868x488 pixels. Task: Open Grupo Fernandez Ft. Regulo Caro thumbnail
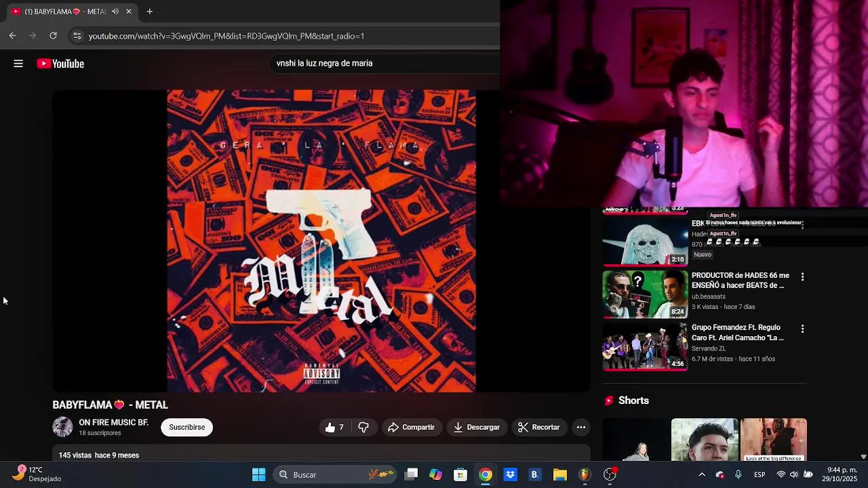click(645, 346)
